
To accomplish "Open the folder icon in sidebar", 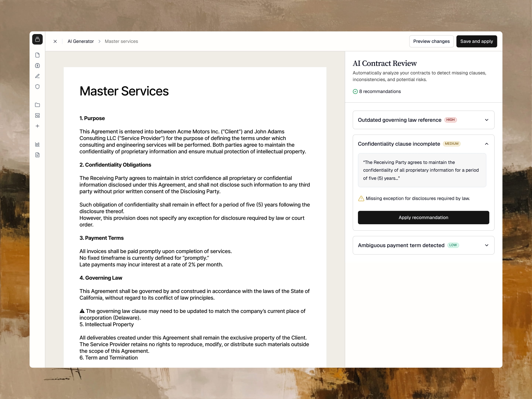I will coord(37,105).
